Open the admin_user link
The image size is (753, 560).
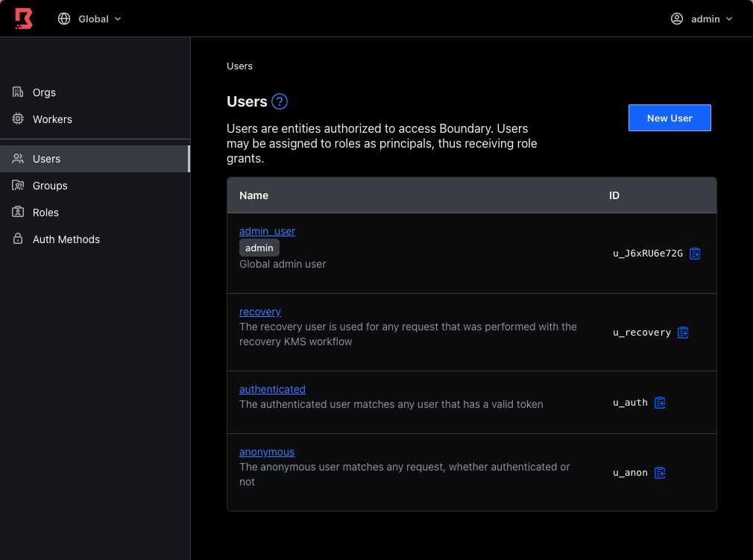pos(267,231)
